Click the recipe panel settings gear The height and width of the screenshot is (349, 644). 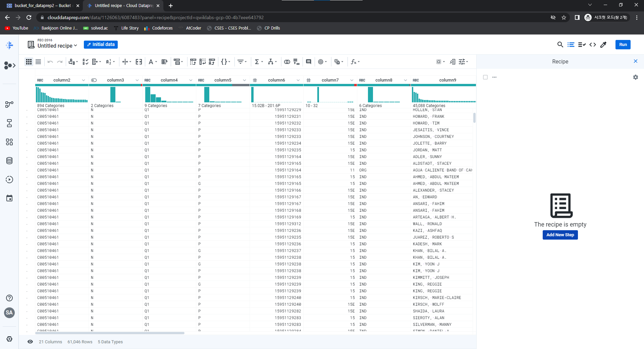tap(636, 77)
